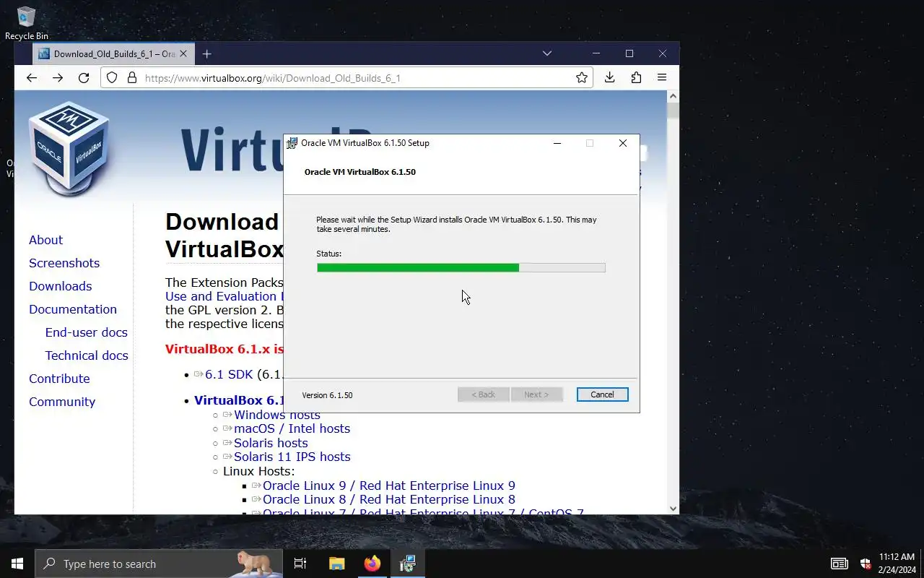The width and height of the screenshot is (924, 578).
Task: Minimize the VirtualBox Setup dialog
Action: (557, 143)
